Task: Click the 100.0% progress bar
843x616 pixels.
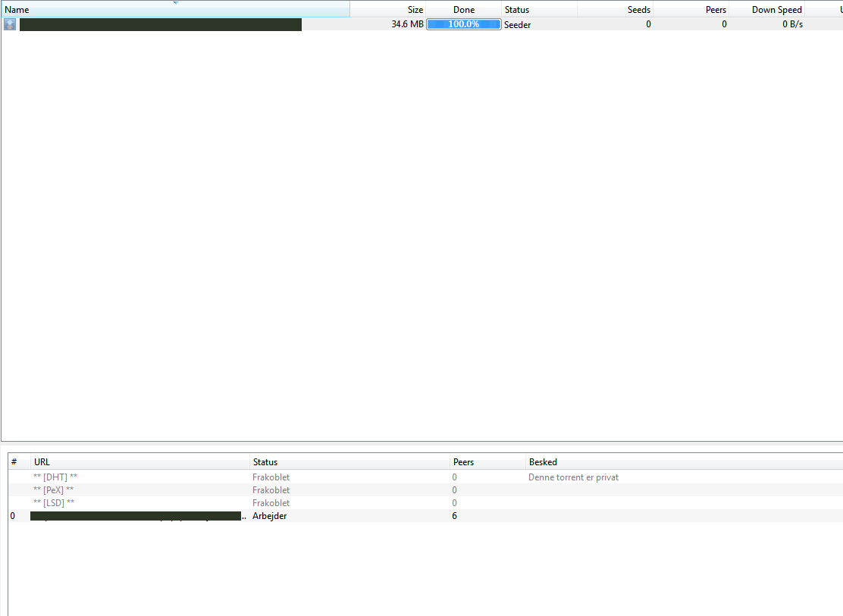Action: click(463, 24)
